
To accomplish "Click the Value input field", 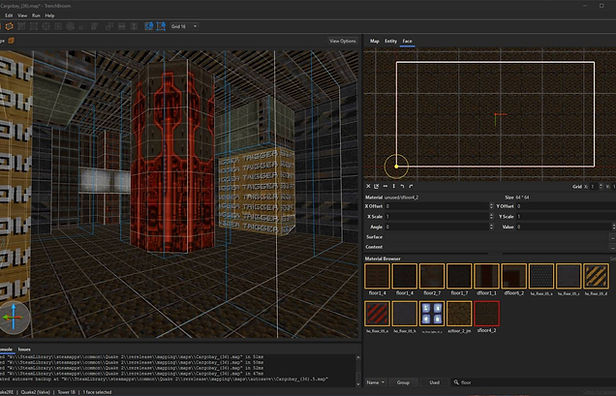I will (563, 227).
